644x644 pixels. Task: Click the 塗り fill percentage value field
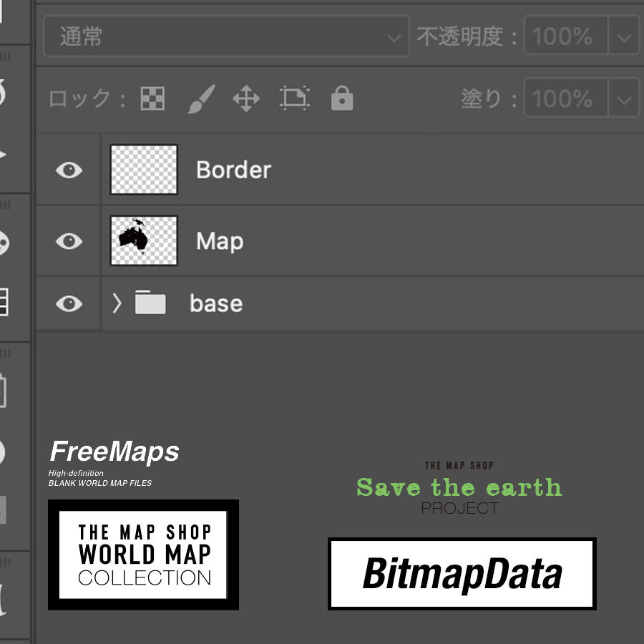565,99
